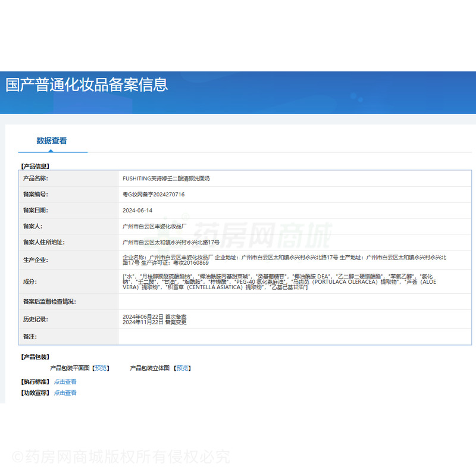The image size is (476, 476).
Task: Click 预览 link for 产品包装平面图
Action: click(101, 368)
